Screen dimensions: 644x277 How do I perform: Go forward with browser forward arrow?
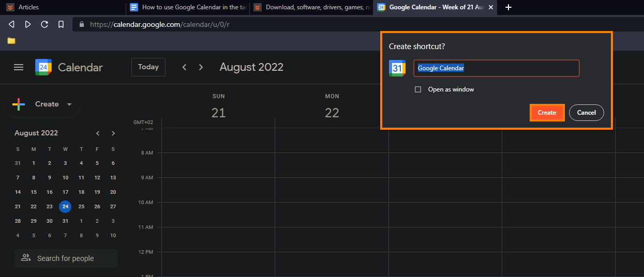point(28,24)
